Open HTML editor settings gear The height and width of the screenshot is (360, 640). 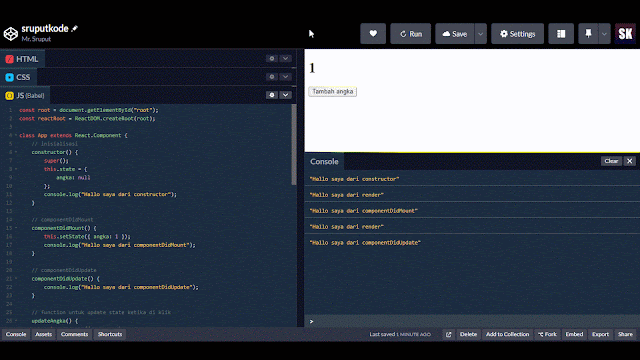click(272, 58)
